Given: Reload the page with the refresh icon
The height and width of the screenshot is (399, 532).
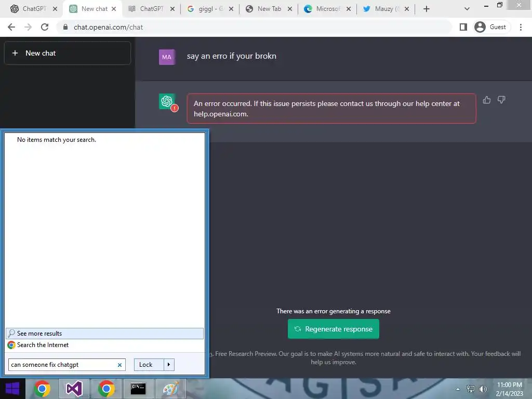Looking at the screenshot, I should [x=45, y=27].
